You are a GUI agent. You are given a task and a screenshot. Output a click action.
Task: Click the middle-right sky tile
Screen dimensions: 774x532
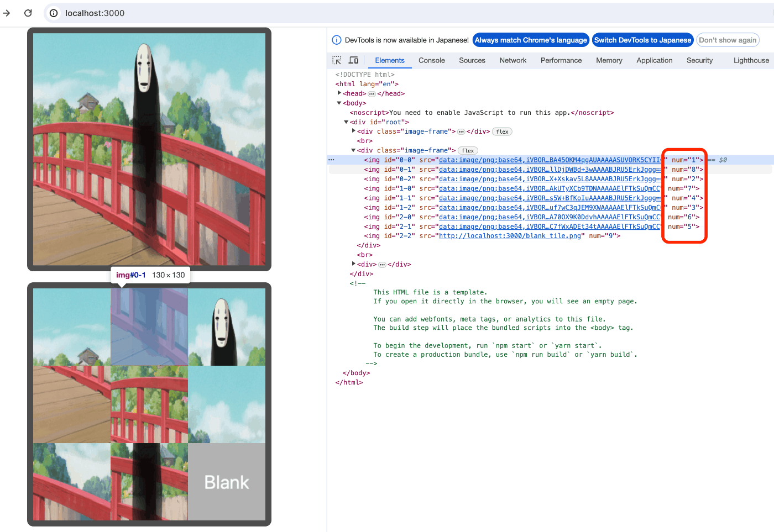[x=227, y=404]
